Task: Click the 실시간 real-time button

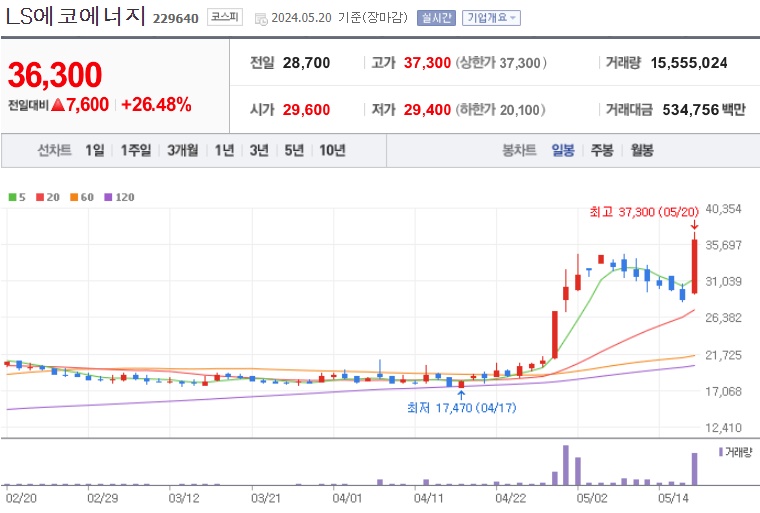Action: pyautogui.click(x=436, y=18)
